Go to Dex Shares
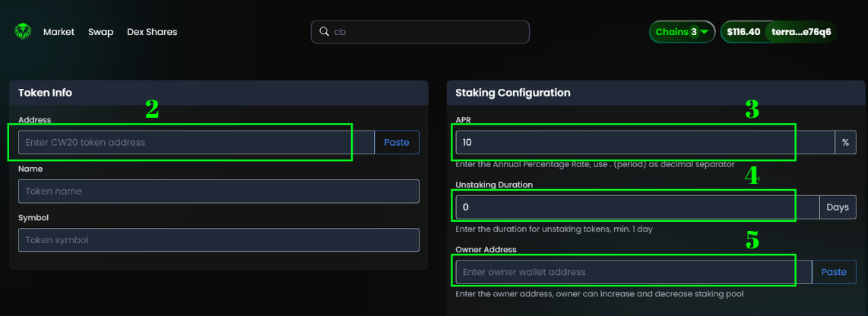Viewport: 868px width, 316px height. (x=152, y=32)
